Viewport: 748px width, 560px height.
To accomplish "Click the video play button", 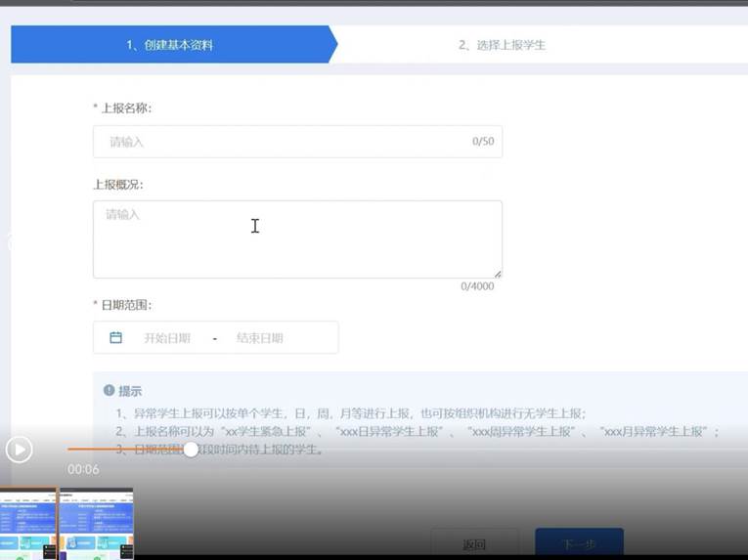I will pos(19,450).
